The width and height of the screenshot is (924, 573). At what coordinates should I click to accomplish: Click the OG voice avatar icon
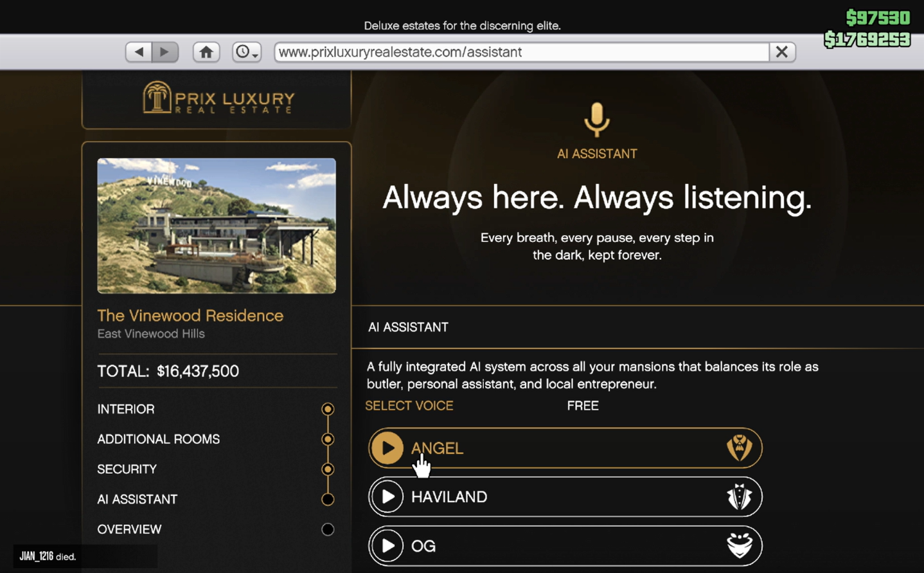739,546
